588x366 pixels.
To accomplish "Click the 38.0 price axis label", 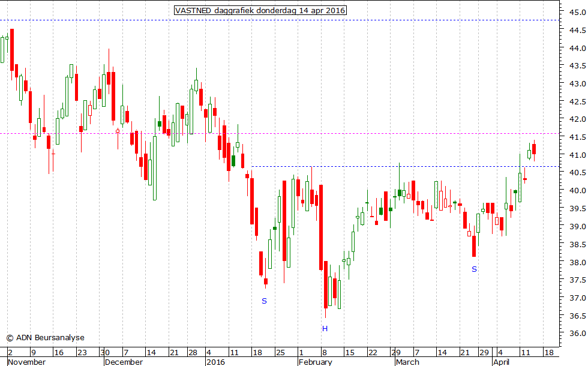I will coord(577,262).
